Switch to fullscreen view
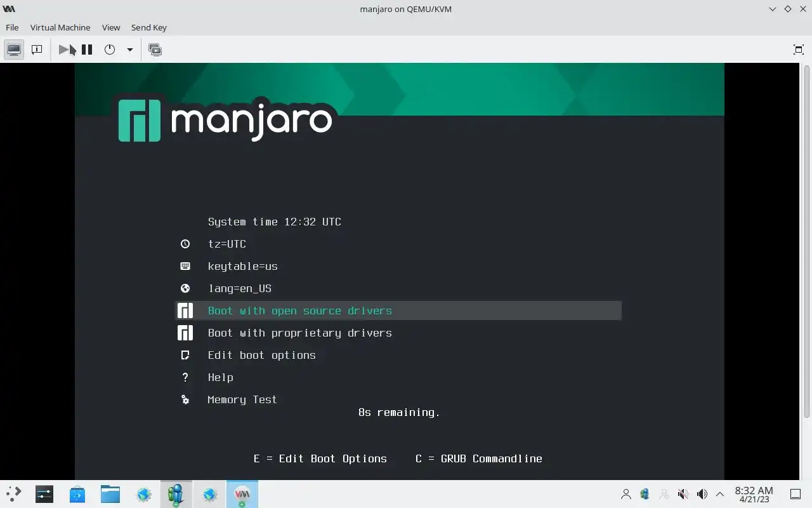 [x=799, y=50]
